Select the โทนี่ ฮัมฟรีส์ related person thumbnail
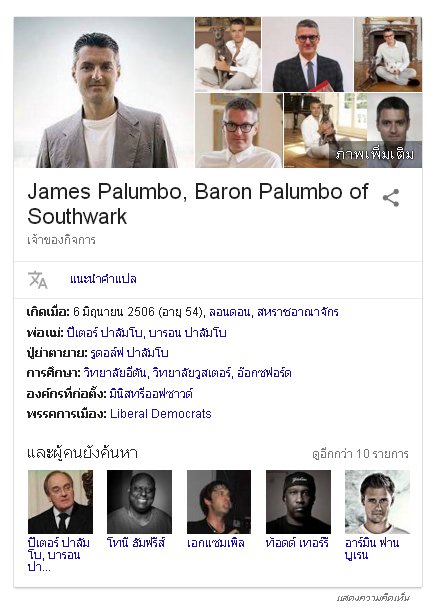435x610 pixels. click(139, 502)
